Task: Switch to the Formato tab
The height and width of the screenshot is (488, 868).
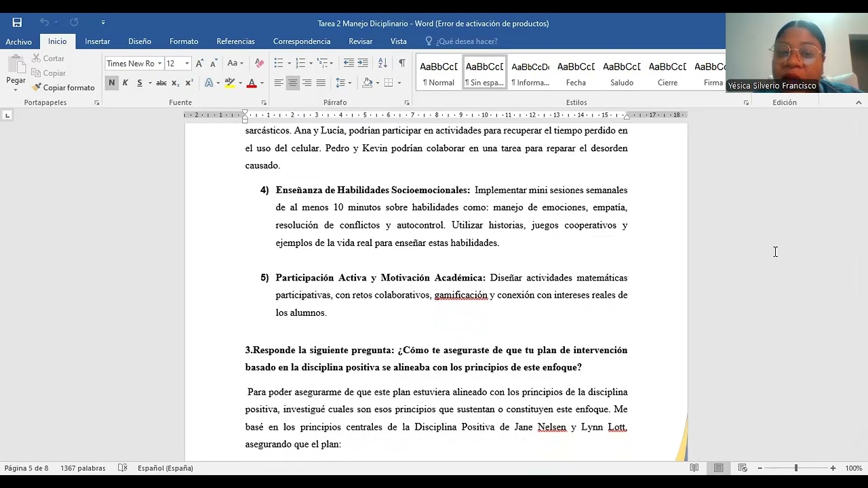Action: [x=184, y=41]
